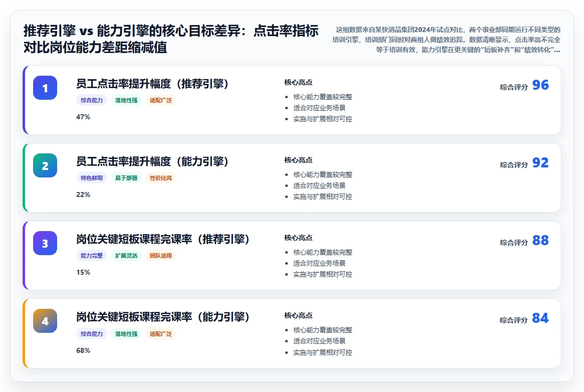Click the number 4 rank badge
This screenshot has width=584, height=392.
pyautogui.click(x=45, y=321)
